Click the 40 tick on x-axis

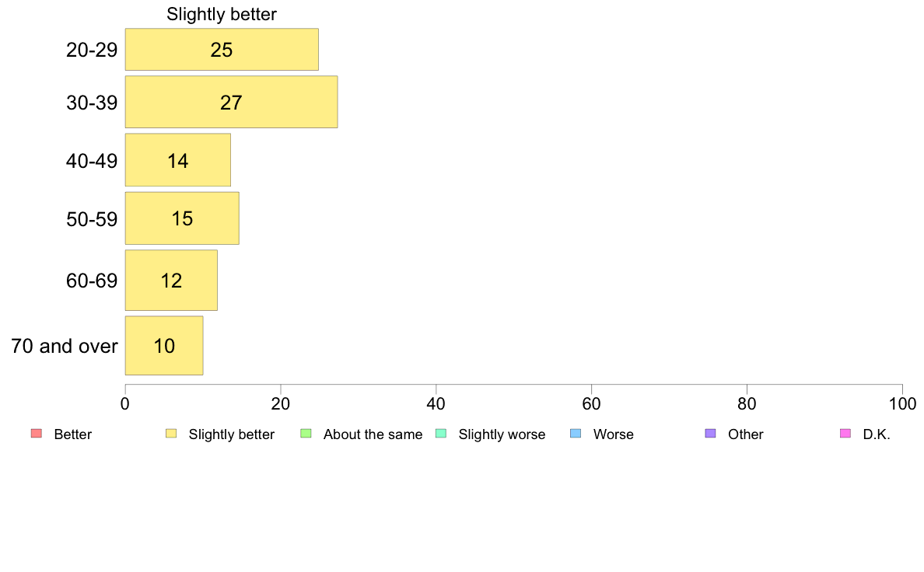(x=436, y=403)
